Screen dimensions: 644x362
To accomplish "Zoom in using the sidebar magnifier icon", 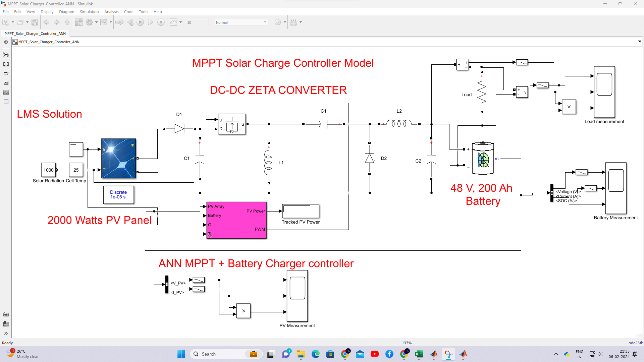I will tap(6, 54).
